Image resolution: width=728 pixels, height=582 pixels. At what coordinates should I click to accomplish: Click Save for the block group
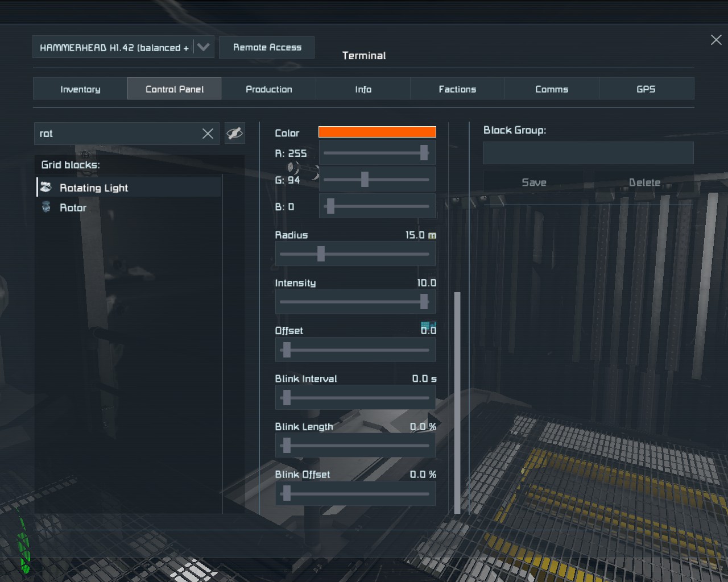[x=533, y=182]
